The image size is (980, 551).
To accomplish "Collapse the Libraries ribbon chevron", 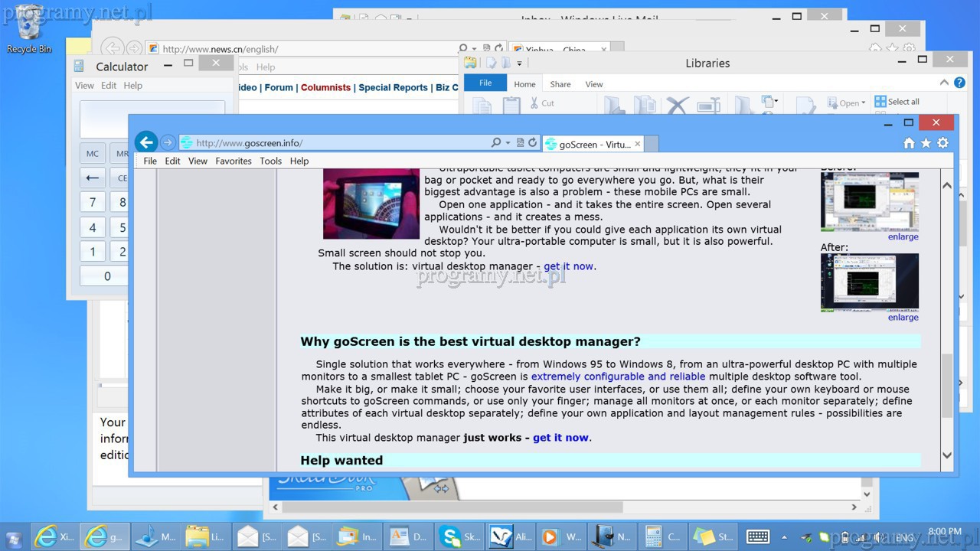I will click(x=944, y=83).
